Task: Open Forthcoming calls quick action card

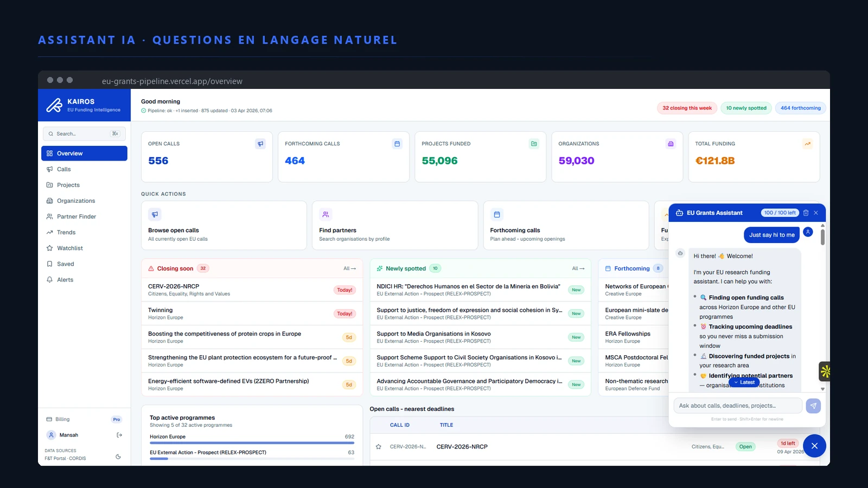Action: (x=566, y=226)
